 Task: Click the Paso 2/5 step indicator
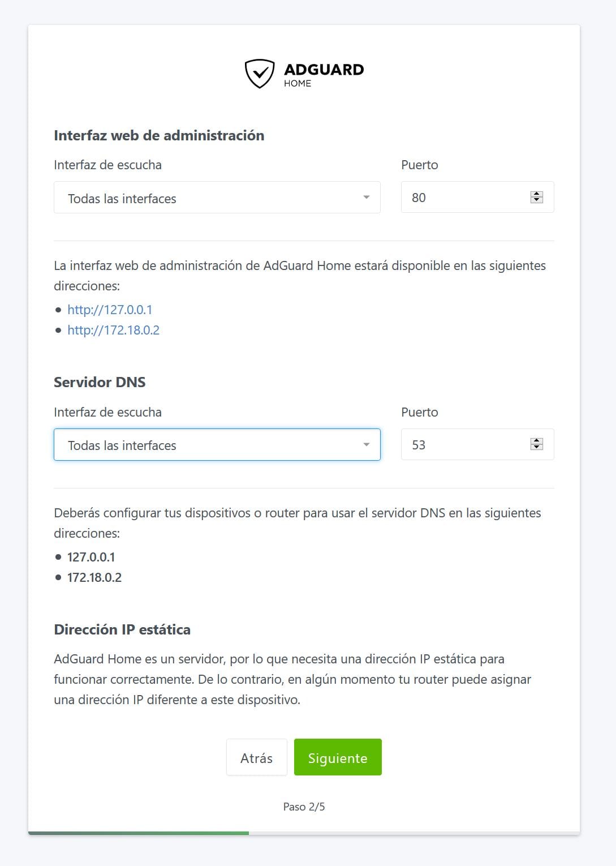click(304, 807)
